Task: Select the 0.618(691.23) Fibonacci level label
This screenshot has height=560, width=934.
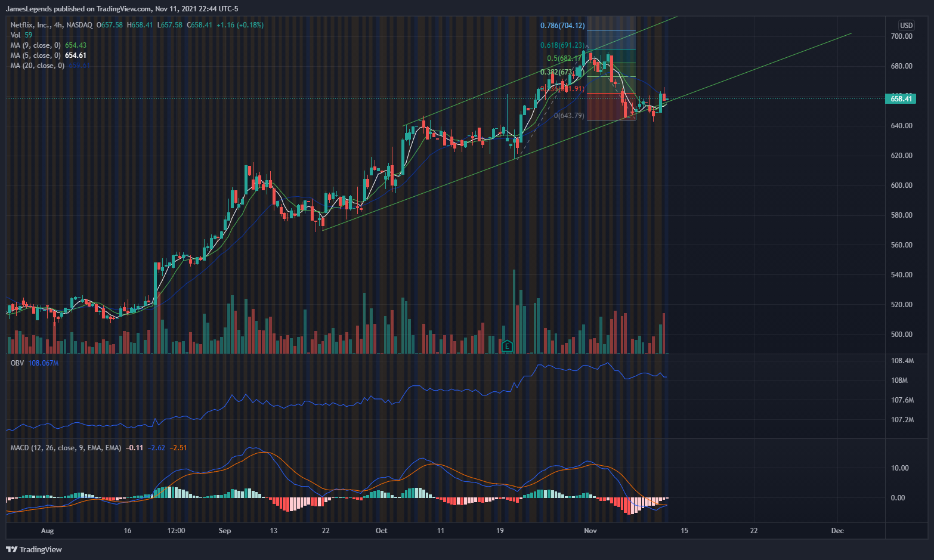Action: [562, 45]
